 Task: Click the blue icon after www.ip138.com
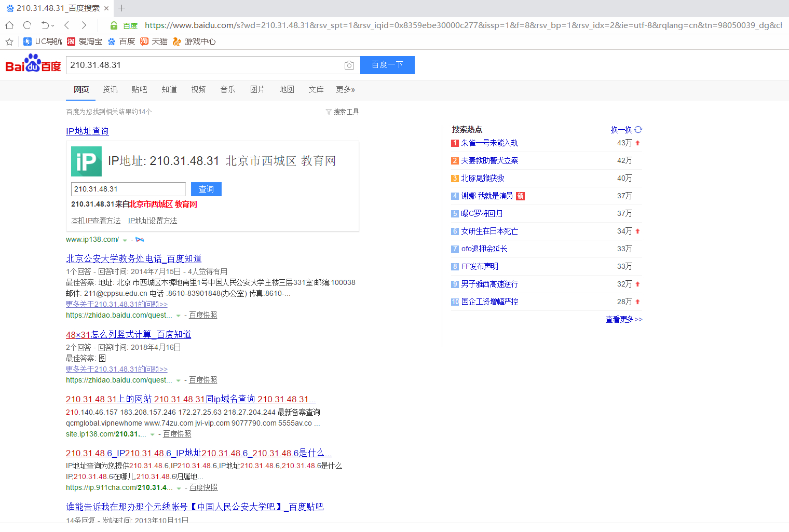[x=140, y=240]
